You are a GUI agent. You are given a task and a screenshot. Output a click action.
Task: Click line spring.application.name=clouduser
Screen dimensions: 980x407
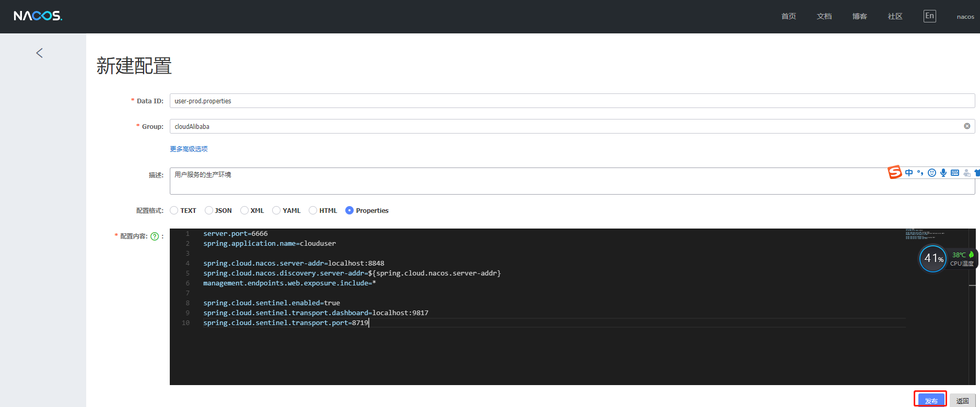(x=270, y=244)
